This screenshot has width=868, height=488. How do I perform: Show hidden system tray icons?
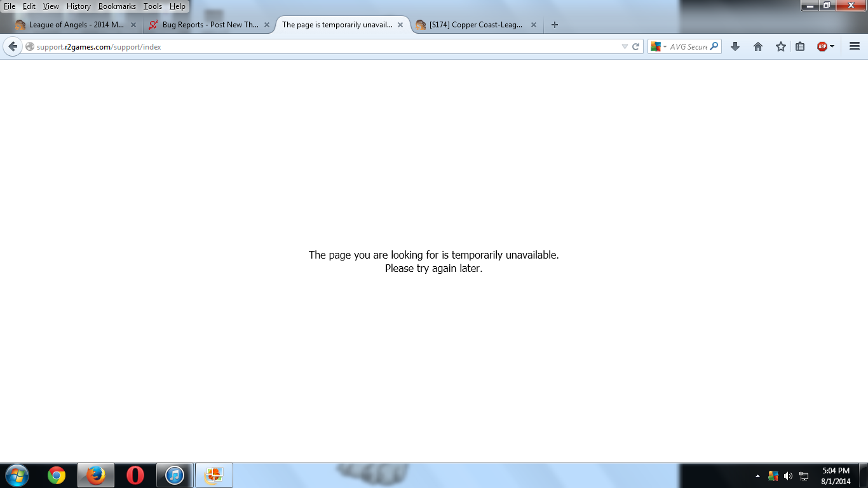pos(757,476)
